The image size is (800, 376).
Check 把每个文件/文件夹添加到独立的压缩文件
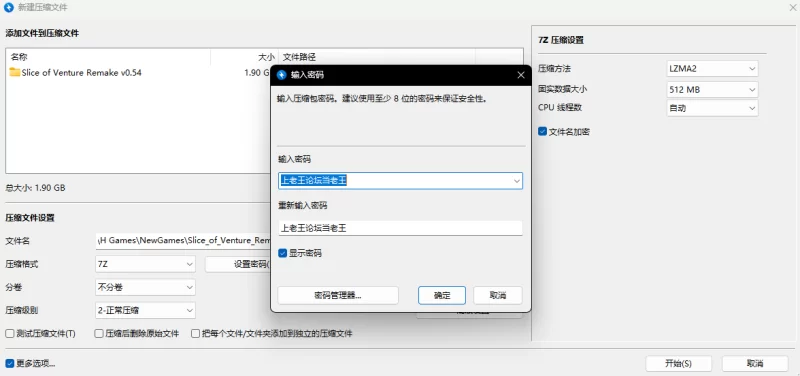click(195, 334)
